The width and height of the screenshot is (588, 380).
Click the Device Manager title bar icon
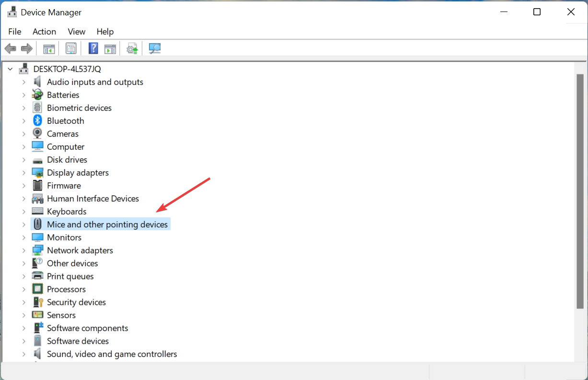pos(12,12)
